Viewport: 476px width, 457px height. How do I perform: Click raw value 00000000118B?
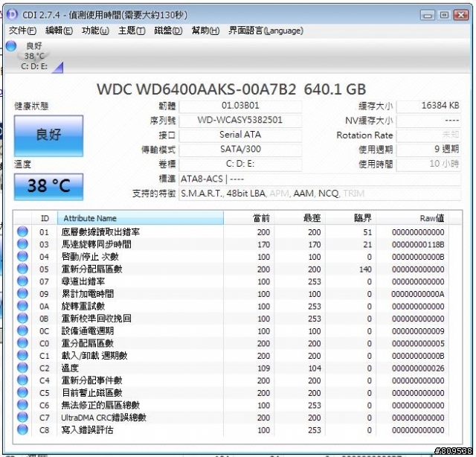point(418,245)
